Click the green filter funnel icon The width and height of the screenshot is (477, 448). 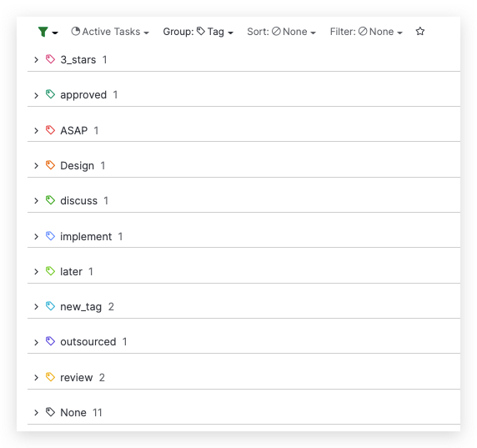point(43,32)
